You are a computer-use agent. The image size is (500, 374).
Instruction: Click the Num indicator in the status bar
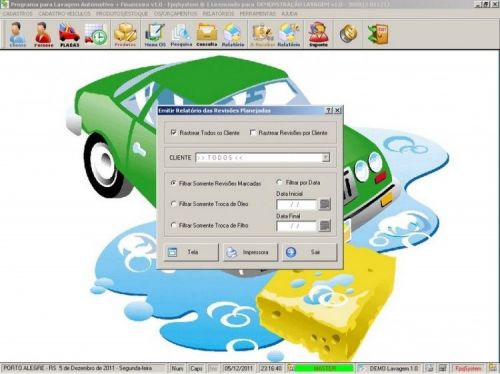(177, 368)
